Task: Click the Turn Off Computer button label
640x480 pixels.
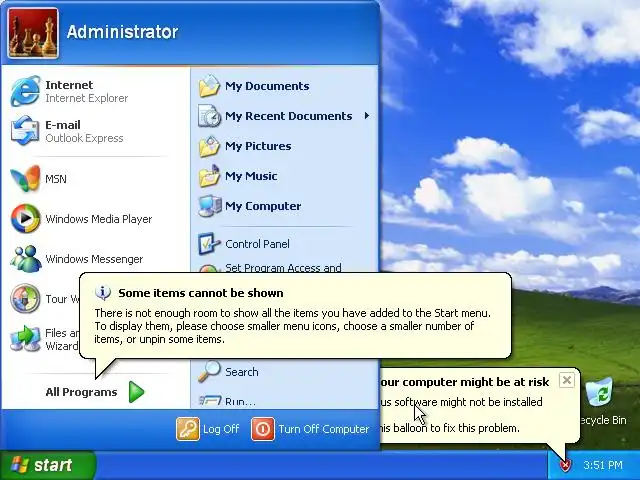Action: pos(324,429)
